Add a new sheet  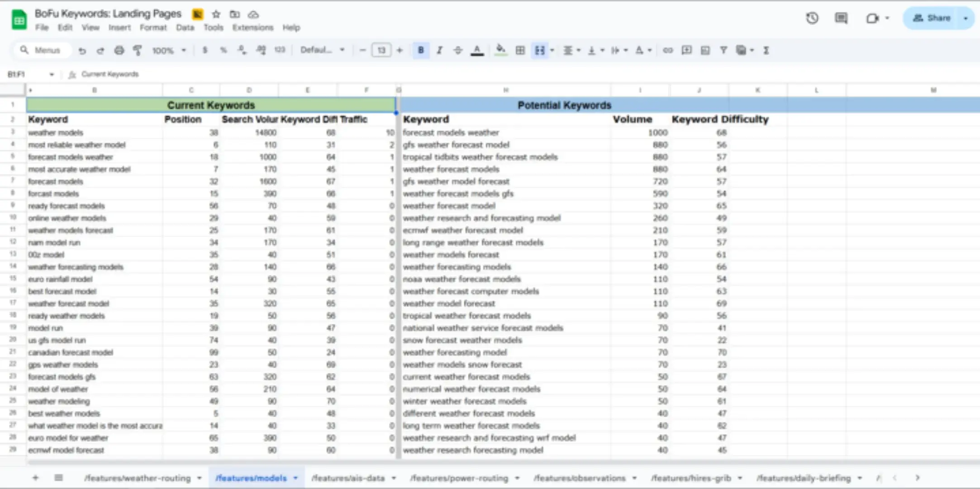(35, 478)
